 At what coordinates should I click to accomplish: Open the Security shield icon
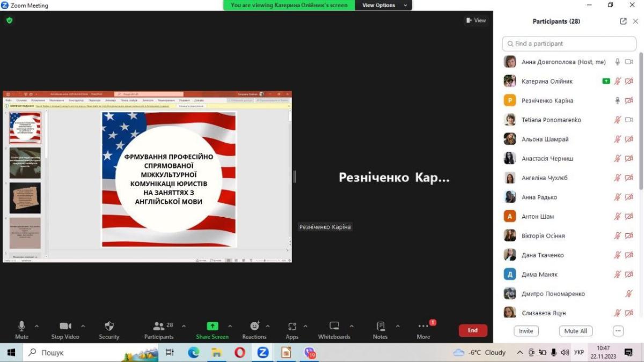[x=109, y=326]
